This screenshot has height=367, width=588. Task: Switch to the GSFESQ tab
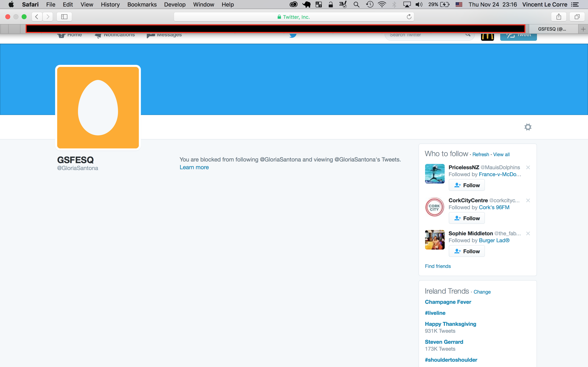[x=552, y=29]
